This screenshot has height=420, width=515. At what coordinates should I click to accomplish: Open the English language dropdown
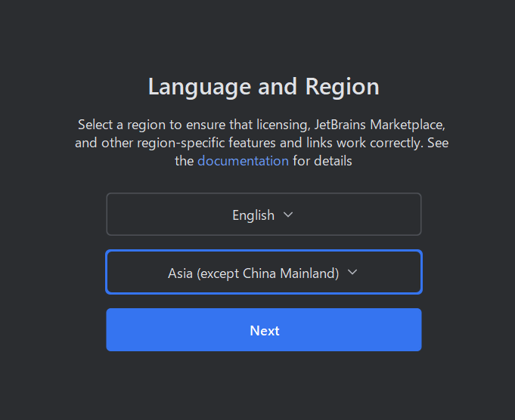tap(264, 215)
